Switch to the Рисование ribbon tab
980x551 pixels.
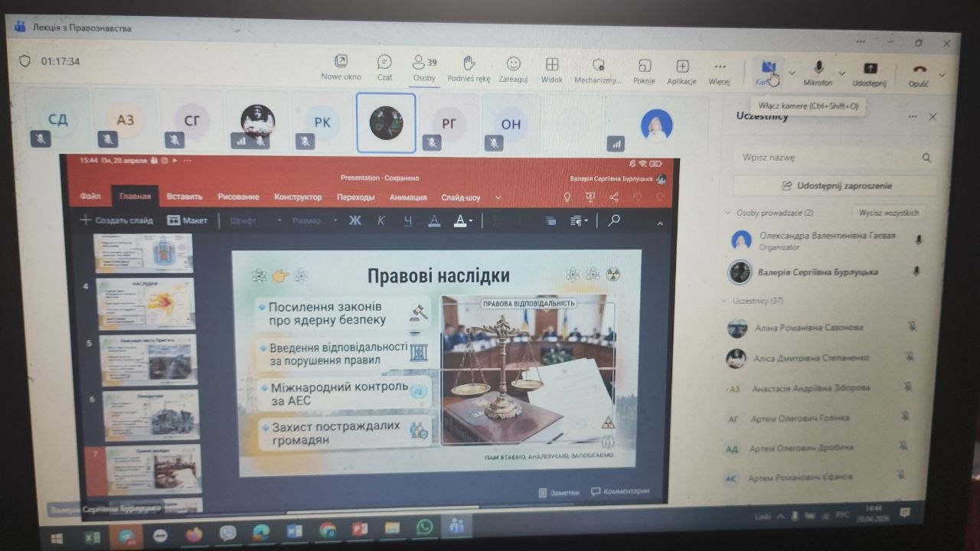(x=238, y=197)
